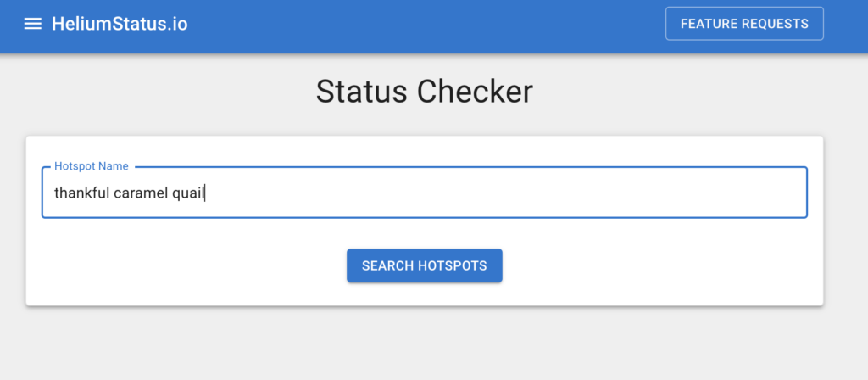Open the hamburger navigation menu
Viewport: 868px width, 380px height.
click(x=33, y=24)
